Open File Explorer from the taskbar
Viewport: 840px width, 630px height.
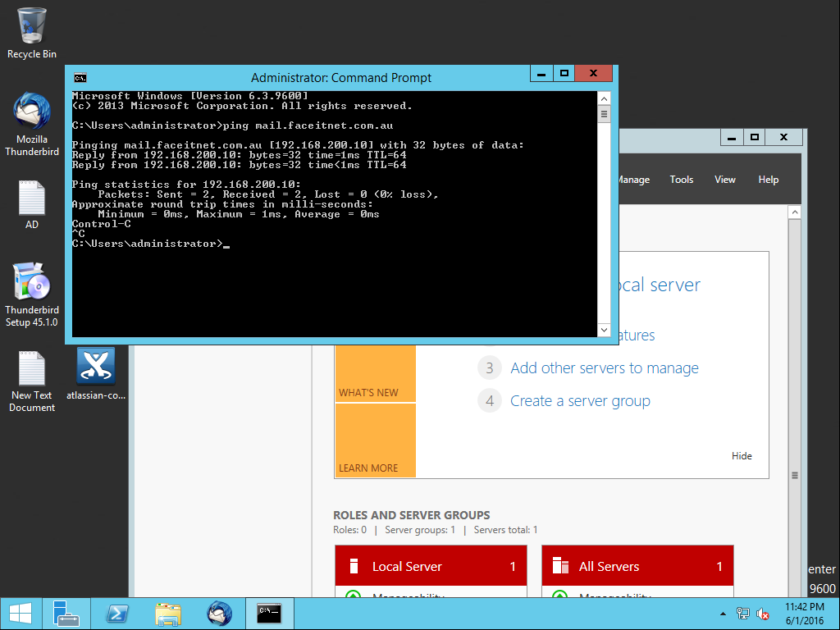pos(168,614)
